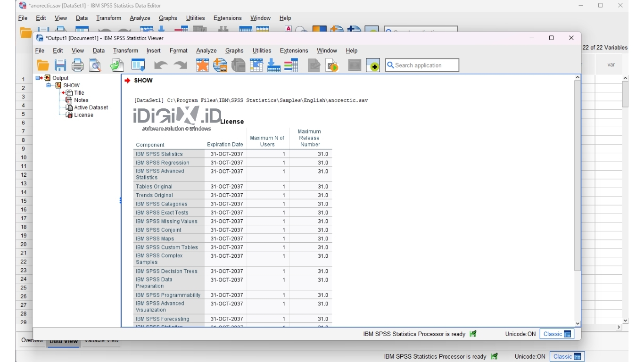Open the Data Editor Graphs menu
The image size is (644, 362).
click(168, 18)
